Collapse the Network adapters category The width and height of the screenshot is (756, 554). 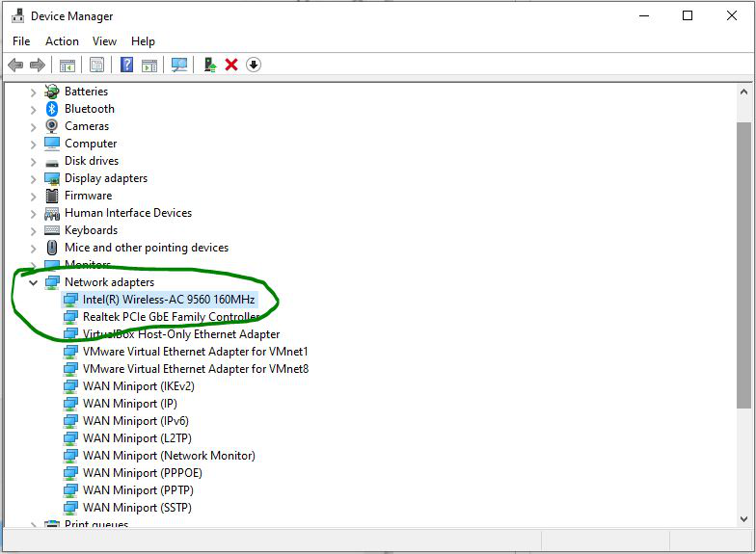(33, 282)
